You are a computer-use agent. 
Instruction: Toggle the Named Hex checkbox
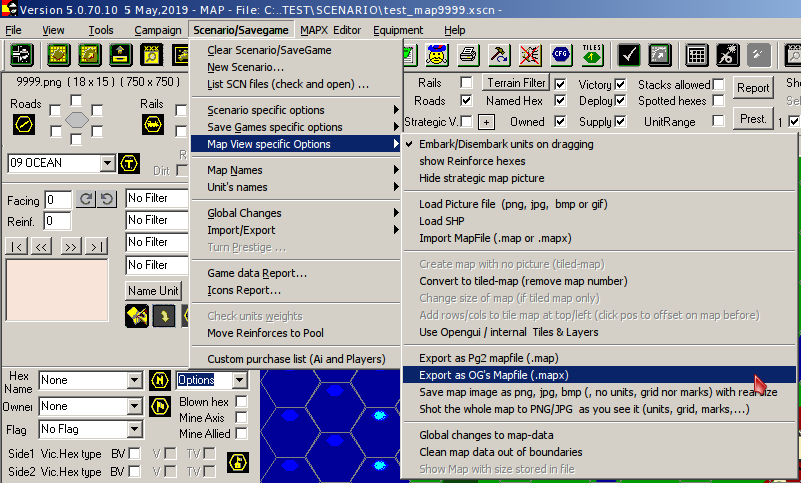(x=560, y=100)
